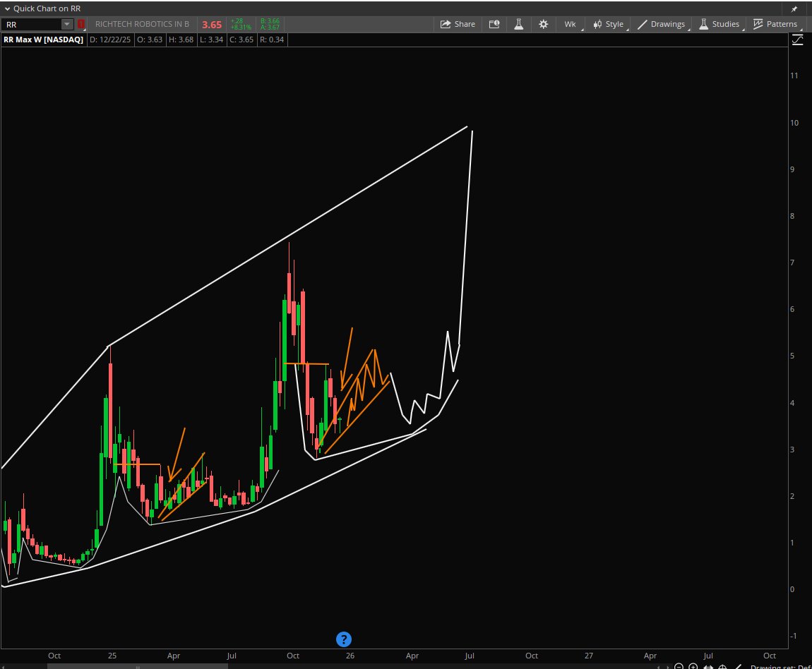Toggle the red symbol-link badge beside RR
This screenshot has height=669, width=812.
pos(80,23)
